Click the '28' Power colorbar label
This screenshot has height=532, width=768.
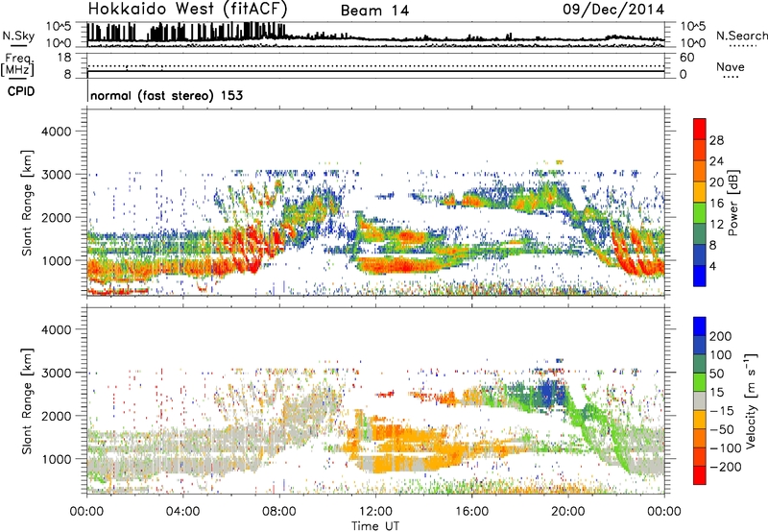click(716, 140)
